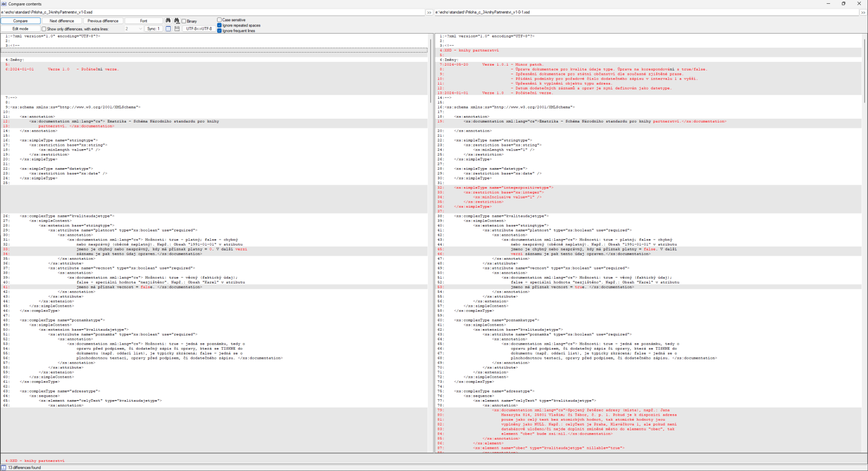Click the Compare button
The height and width of the screenshot is (471, 868).
21,21
